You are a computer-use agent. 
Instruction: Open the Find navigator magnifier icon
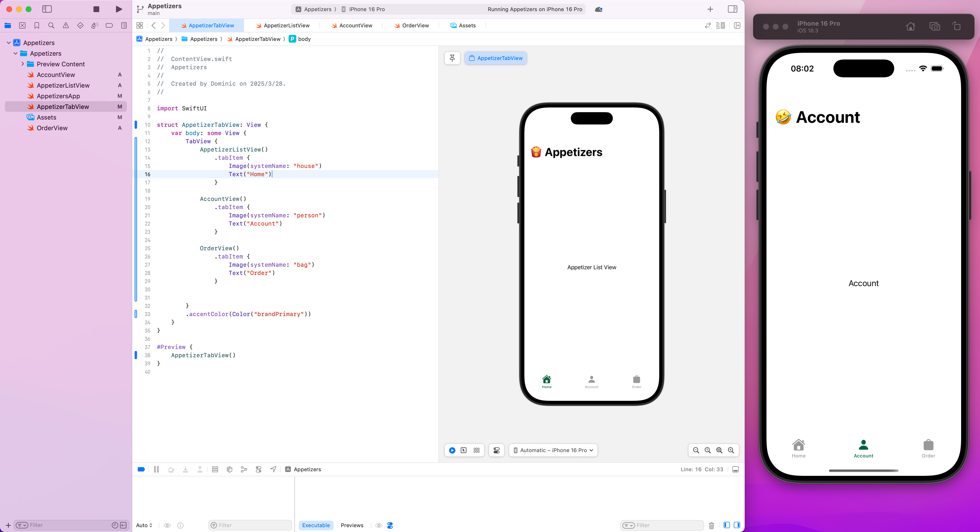tap(51, 25)
